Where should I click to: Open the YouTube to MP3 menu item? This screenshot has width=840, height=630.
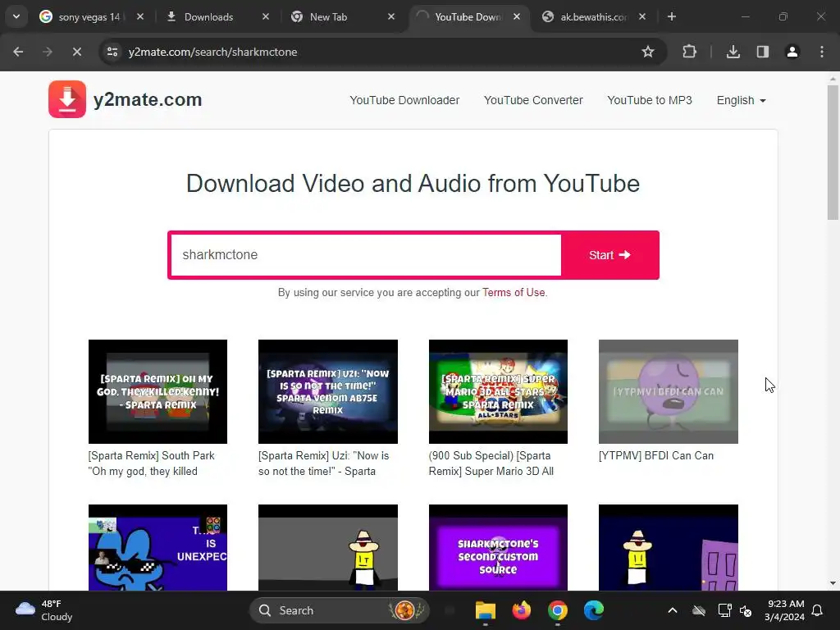[x=650, y=100]
